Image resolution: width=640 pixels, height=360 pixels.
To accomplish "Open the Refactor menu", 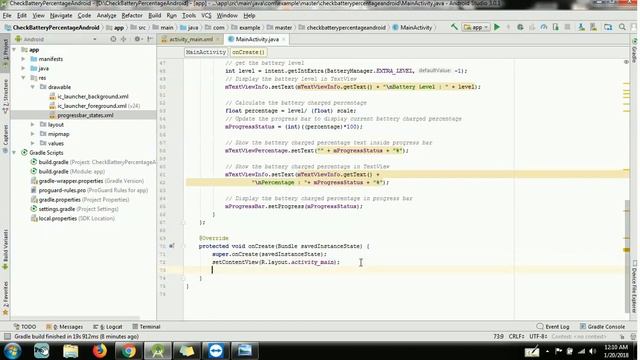I will [132, 16].
